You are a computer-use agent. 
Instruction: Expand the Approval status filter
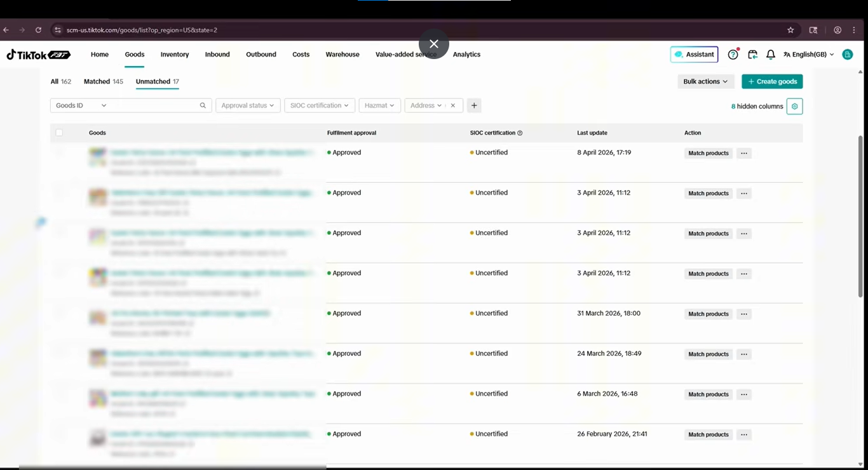pos(248,105)
